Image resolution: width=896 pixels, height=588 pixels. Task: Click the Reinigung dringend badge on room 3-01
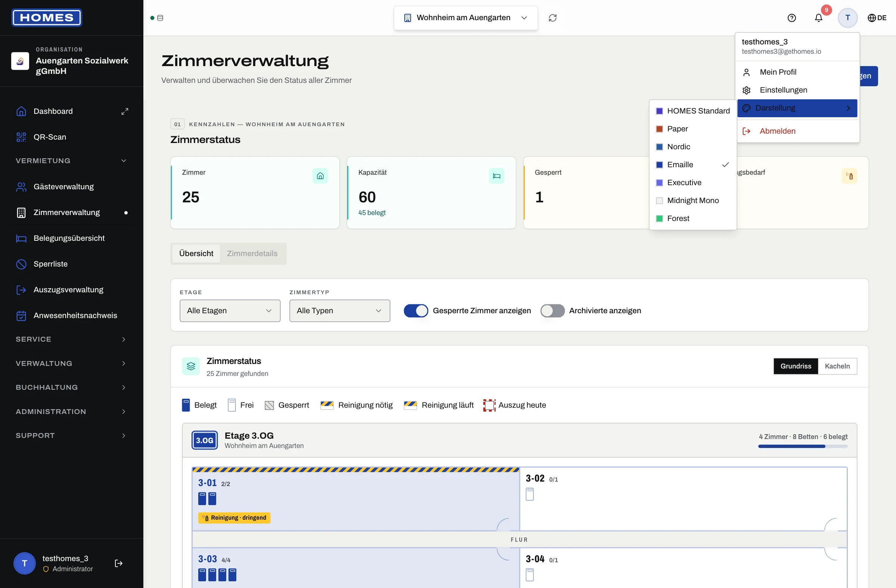pos(234,517)
